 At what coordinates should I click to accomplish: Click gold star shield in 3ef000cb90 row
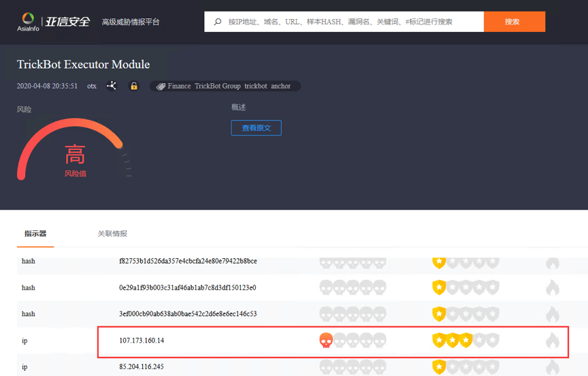(439, 314)
